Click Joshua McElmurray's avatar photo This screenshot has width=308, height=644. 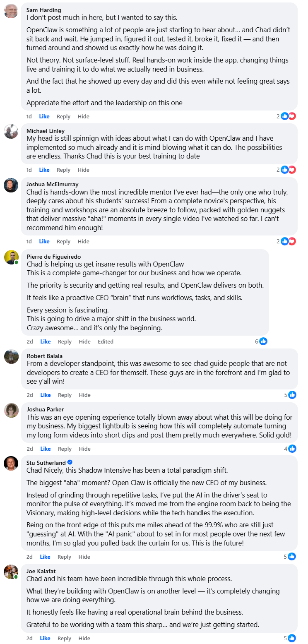coord(11,185)
